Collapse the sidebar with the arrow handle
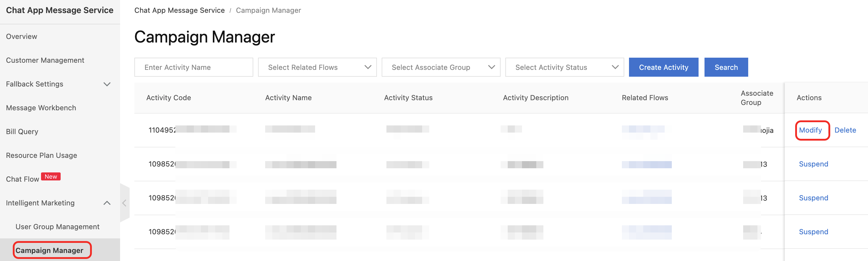 (124, 203)
